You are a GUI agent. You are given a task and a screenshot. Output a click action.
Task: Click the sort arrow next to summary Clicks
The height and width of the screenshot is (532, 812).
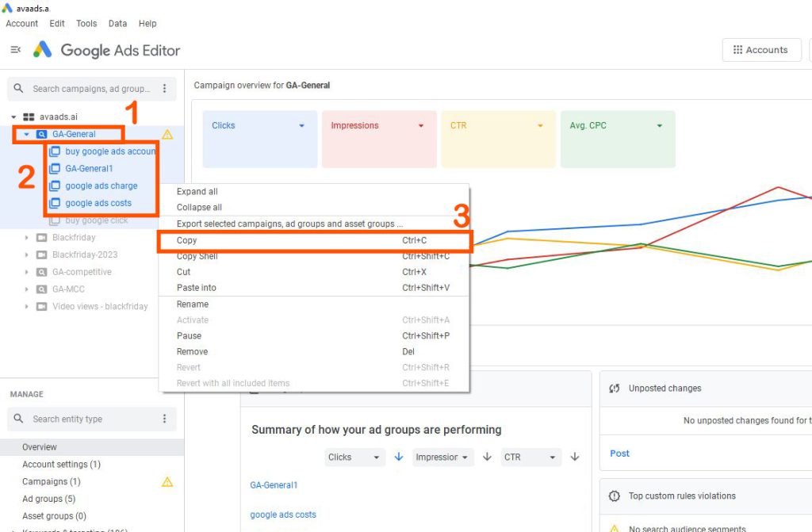[x=399, y=457]
